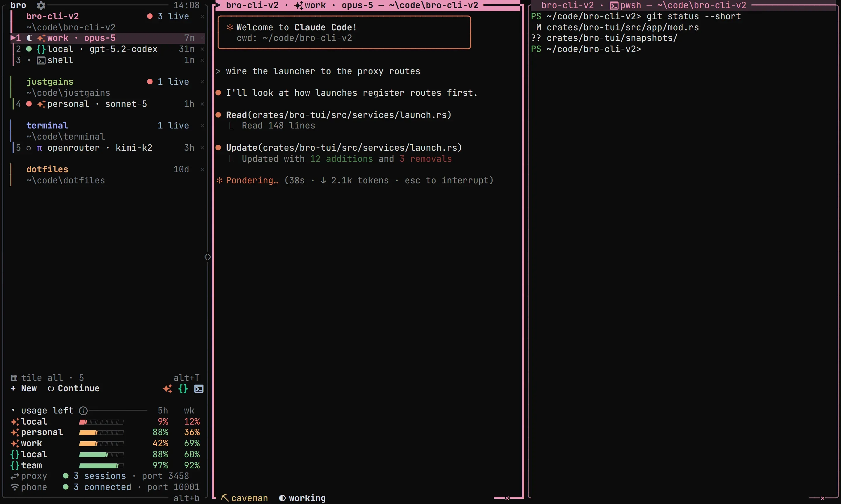This screenshot has height=504, width=841.
Task: Click the sidebar resize handle icon
Action: point(208,257)
